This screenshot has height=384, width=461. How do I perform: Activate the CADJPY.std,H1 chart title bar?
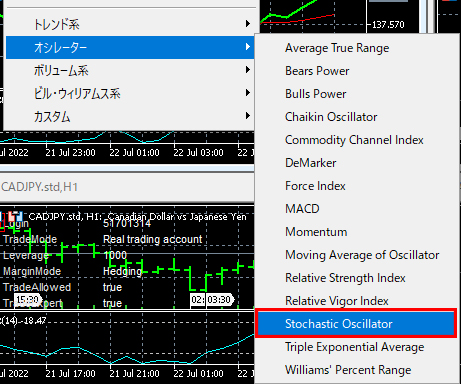click(127, 187)
